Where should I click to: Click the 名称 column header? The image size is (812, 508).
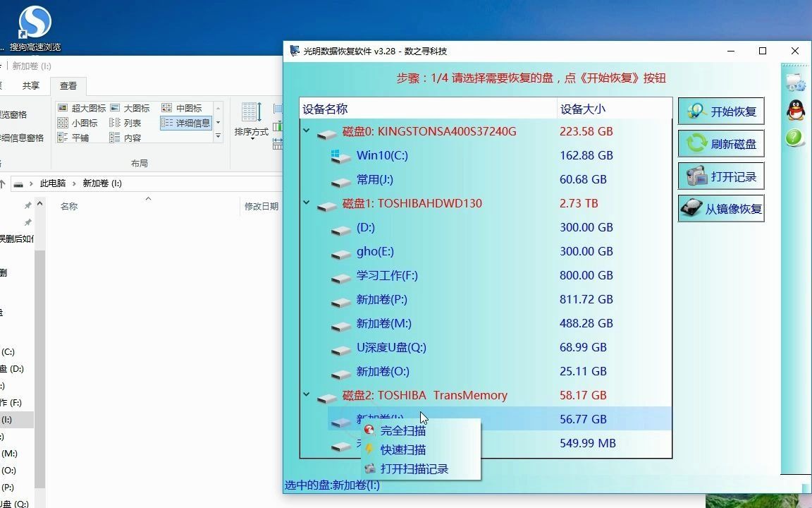click(x=68, y=205)
